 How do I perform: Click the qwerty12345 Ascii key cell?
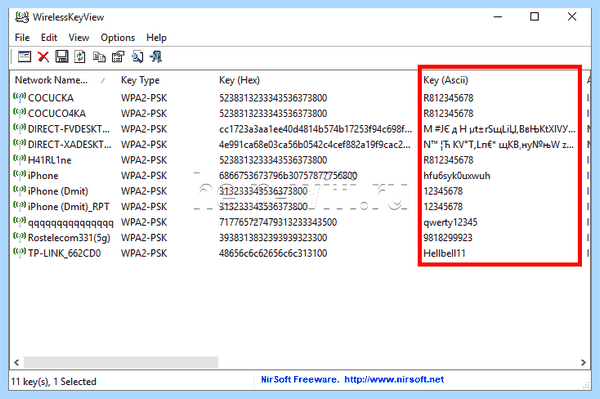pos(450,222)
